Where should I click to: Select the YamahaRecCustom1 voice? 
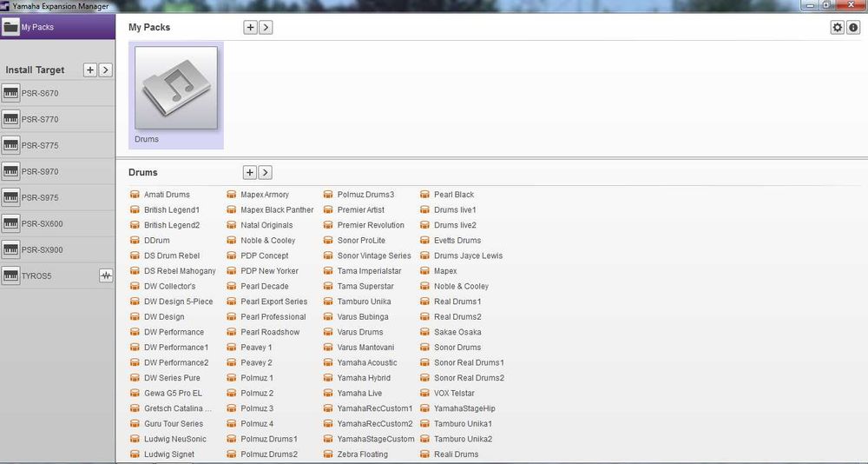pyautogui.click(x=375, y=408)
